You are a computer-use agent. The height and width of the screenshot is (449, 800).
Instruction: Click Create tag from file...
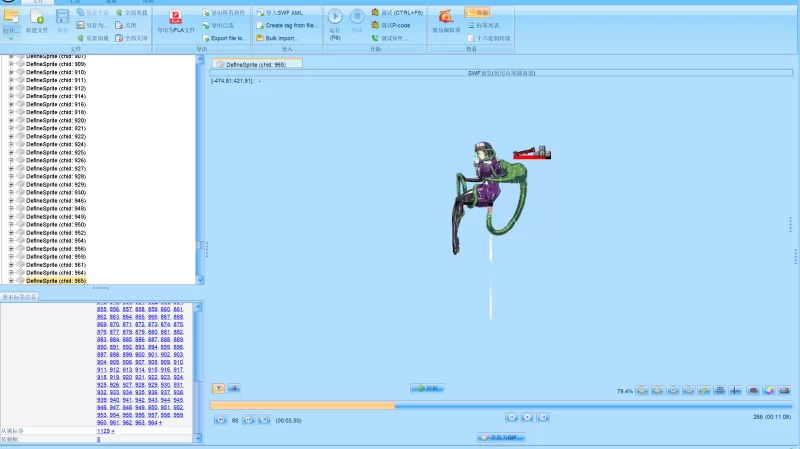click(x=287, y=25)
